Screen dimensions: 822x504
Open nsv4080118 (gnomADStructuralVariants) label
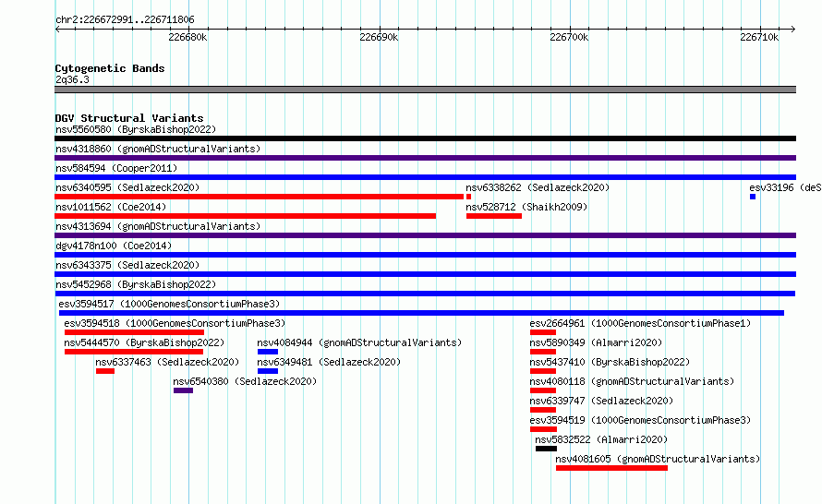point(632,381)
